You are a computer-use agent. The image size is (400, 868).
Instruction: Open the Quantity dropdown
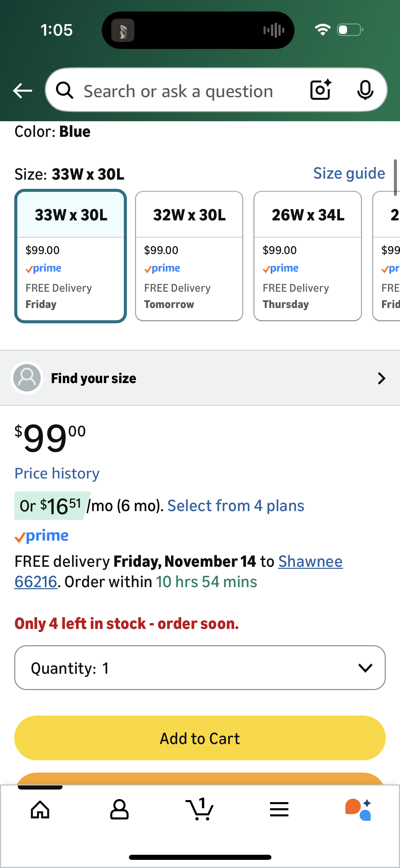tap(200, 668)
